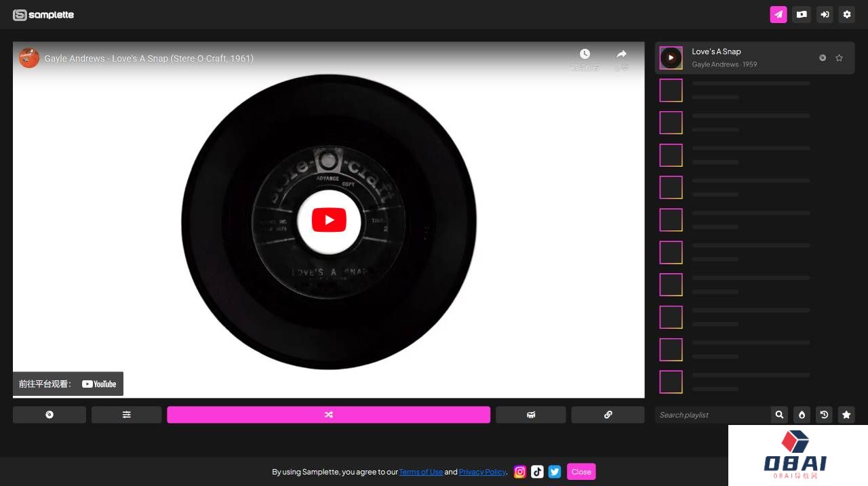The height and width of the screenshot is (486, 868).
Task: Open the settings gear icon
Action: click(x=846, y=14)
